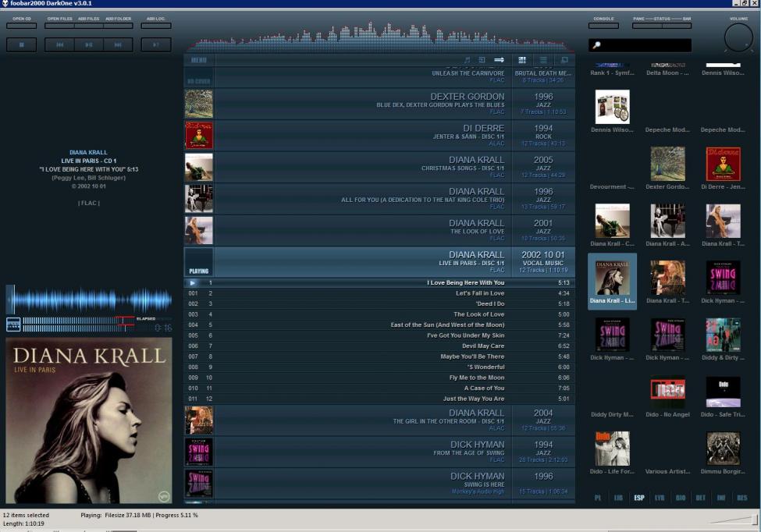
Task: Select "Dido - Safe Tri..." in the album grid
Action: [723, 395]
